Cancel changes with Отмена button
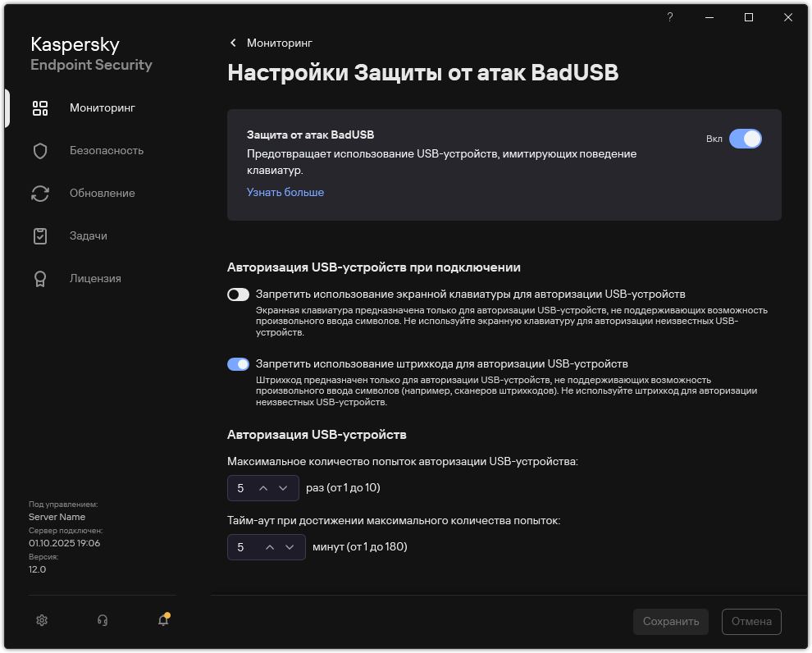 (x=750, y=621)
